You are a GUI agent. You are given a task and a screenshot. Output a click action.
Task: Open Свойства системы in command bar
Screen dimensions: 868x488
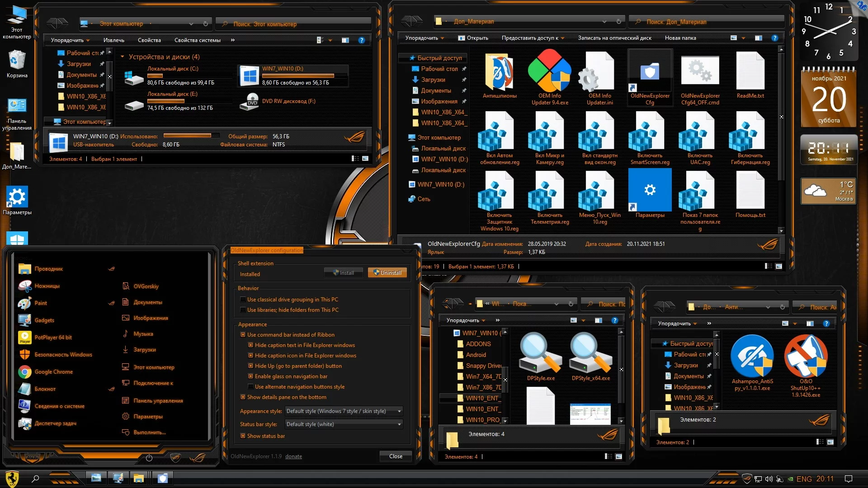tap(197, 40)
